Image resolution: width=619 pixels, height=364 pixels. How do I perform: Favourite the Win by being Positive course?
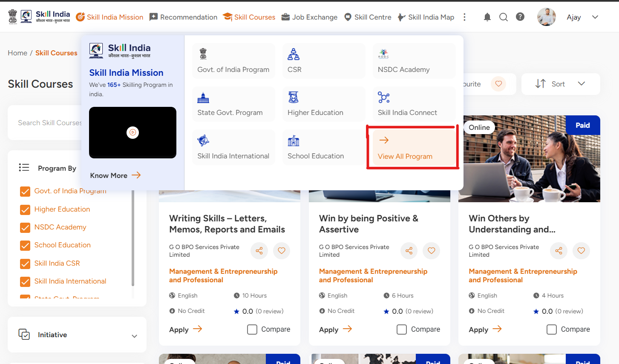[432, 251]
